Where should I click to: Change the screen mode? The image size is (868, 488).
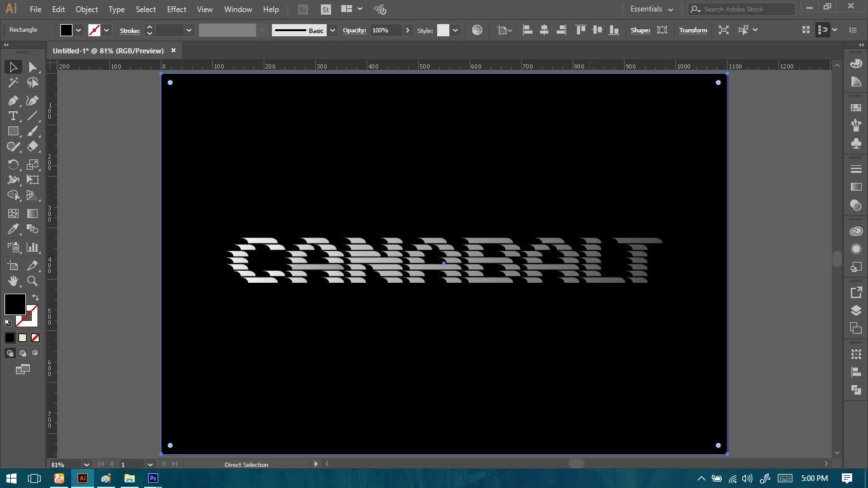[23, 369]
